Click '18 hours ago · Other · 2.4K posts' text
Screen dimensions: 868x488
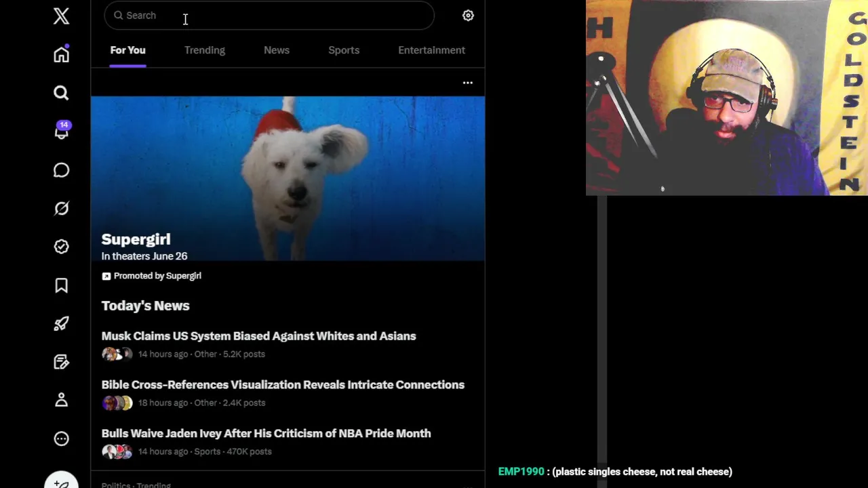pos(201,403)
